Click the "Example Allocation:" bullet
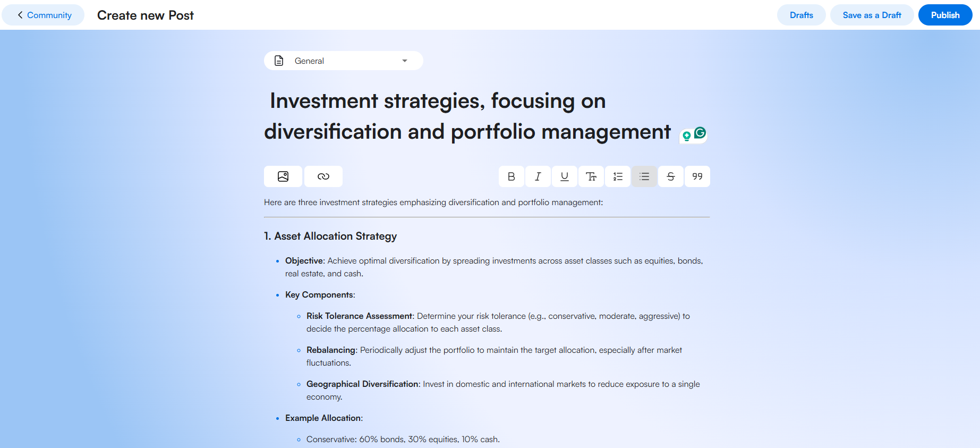980x448 pixels. coord(324,418)
